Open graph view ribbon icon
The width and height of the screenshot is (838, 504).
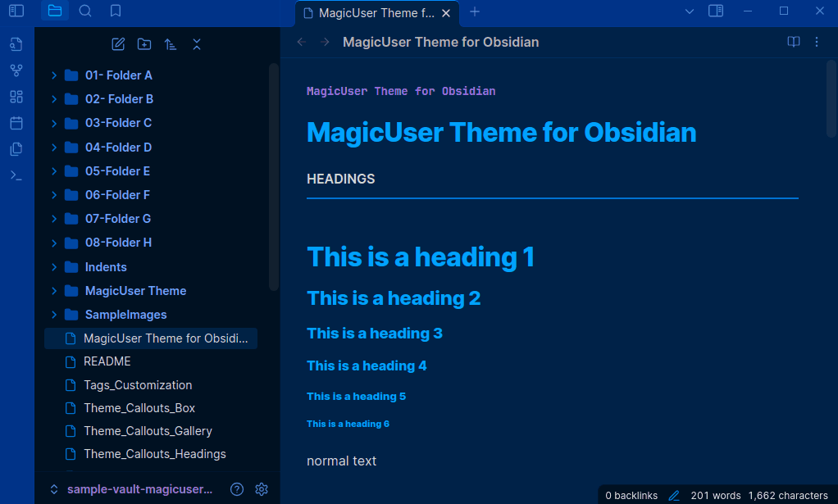coord(16,70)
